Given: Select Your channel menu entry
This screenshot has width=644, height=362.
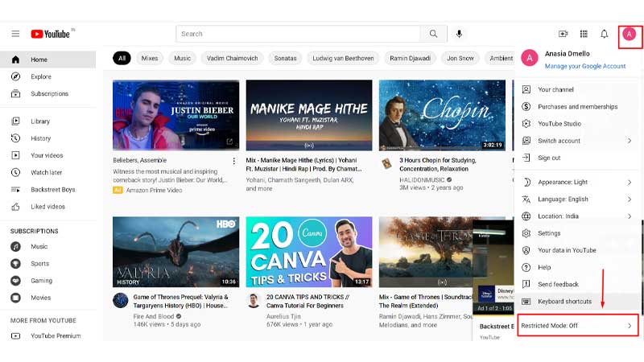Looking at the screenshot, I should click(577, 89).
